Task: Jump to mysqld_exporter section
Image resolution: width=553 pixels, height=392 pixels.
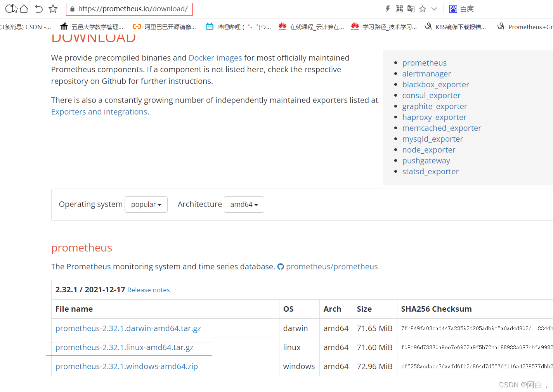Action: [x=433, y=139]
